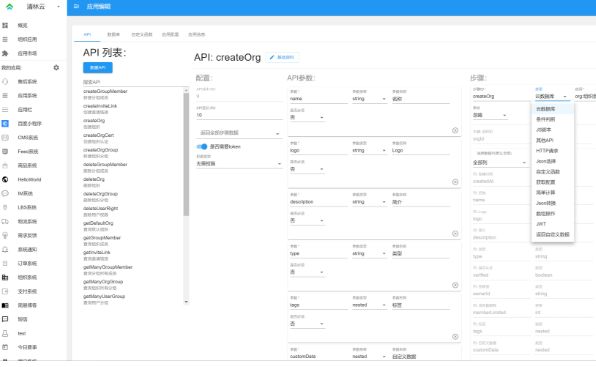Open 应用市场 puzzle-piece icon

tap(5, 54)
